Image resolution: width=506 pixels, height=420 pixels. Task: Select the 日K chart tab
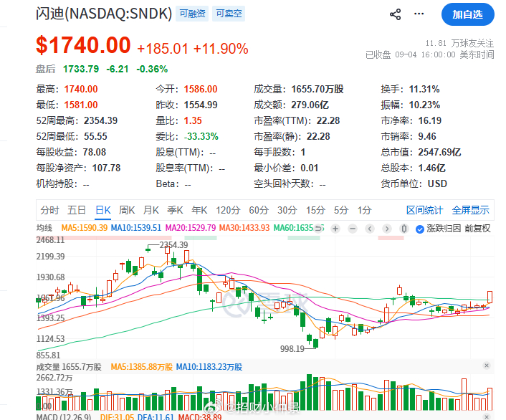[x=103, y=211]
